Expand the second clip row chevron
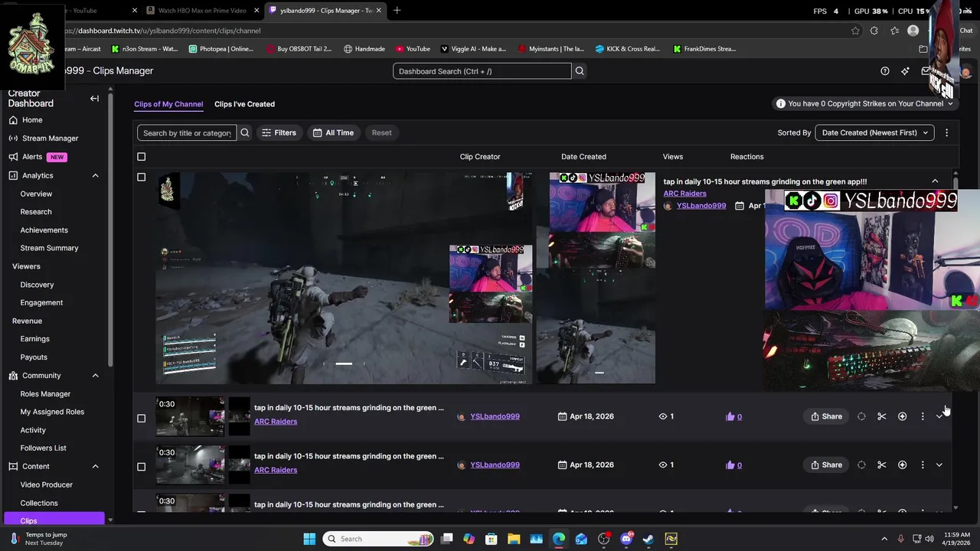The width and height of the screenshot is (980, 551). (x=939, y=417)
